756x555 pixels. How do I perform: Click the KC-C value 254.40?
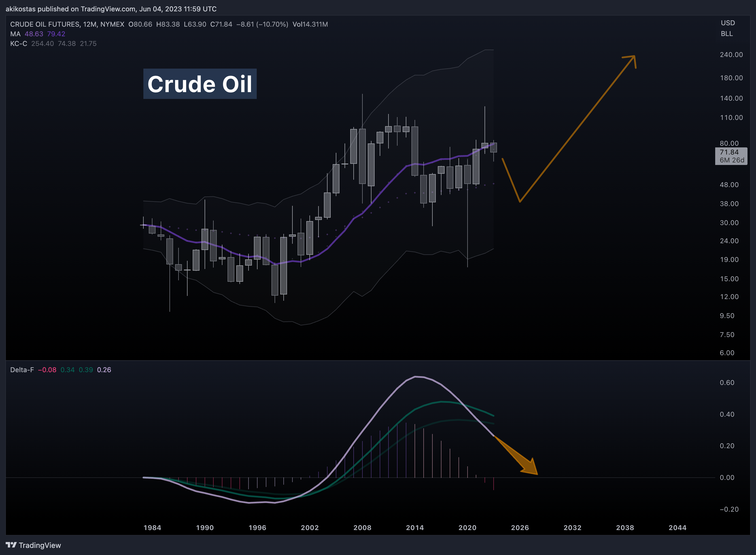tap(42, 44)
